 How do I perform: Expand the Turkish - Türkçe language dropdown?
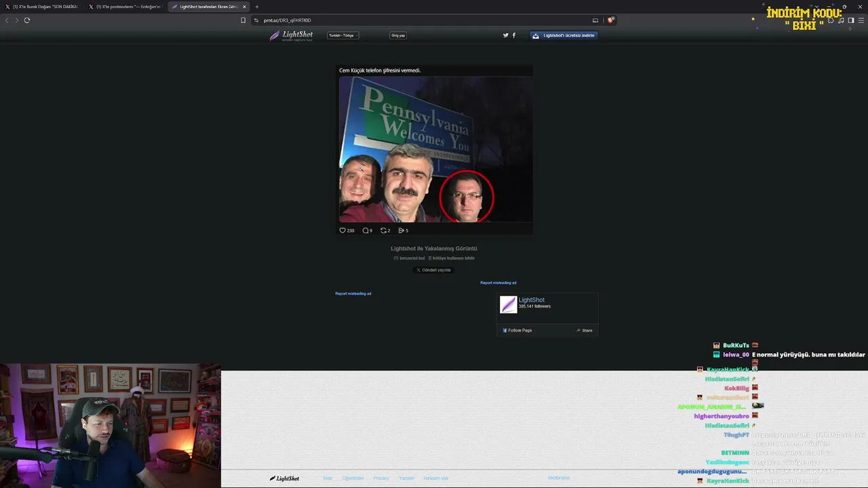click(343, 35)
